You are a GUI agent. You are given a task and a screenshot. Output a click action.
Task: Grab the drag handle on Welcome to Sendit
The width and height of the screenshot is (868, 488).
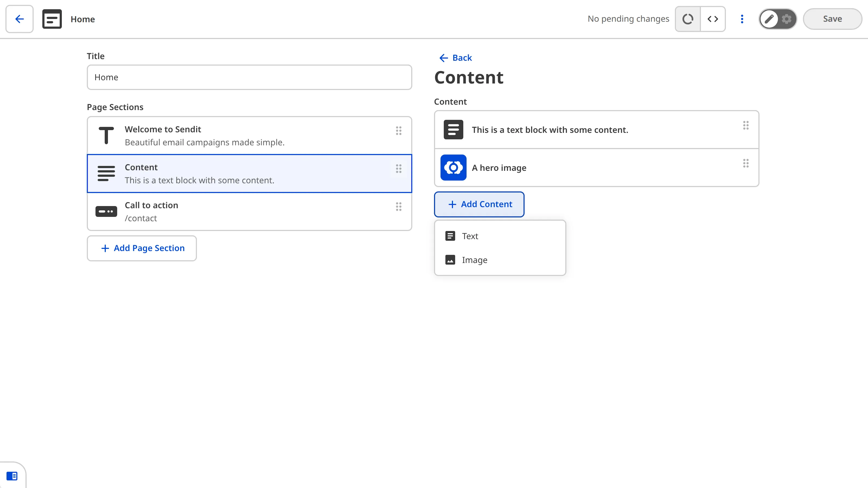[x=399, y=131]
